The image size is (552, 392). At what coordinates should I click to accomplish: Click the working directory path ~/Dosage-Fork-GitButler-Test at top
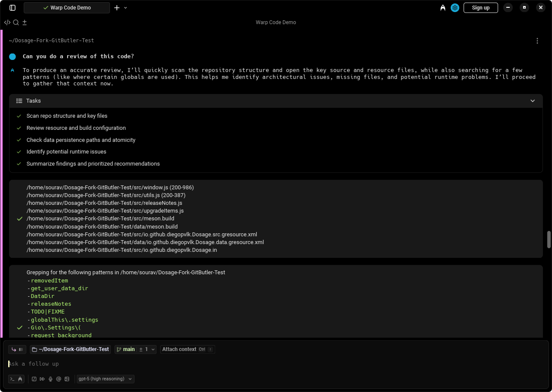51,41
